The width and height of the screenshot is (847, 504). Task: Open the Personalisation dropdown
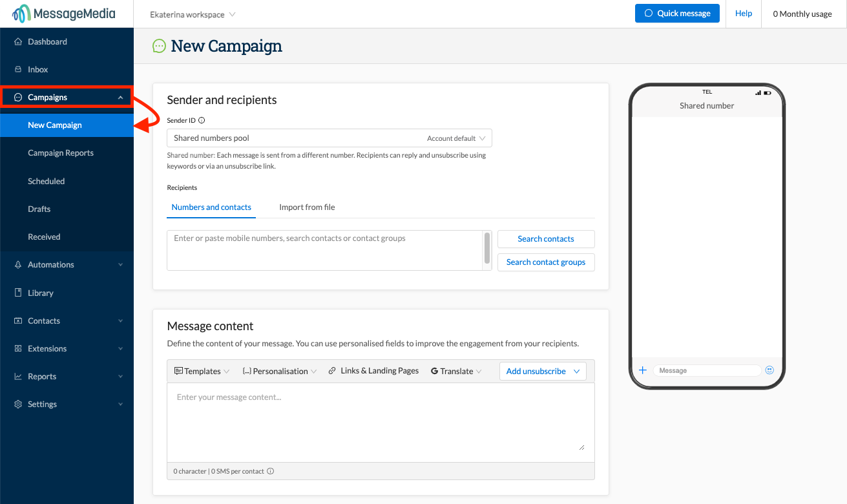click(x=280, y=371)
